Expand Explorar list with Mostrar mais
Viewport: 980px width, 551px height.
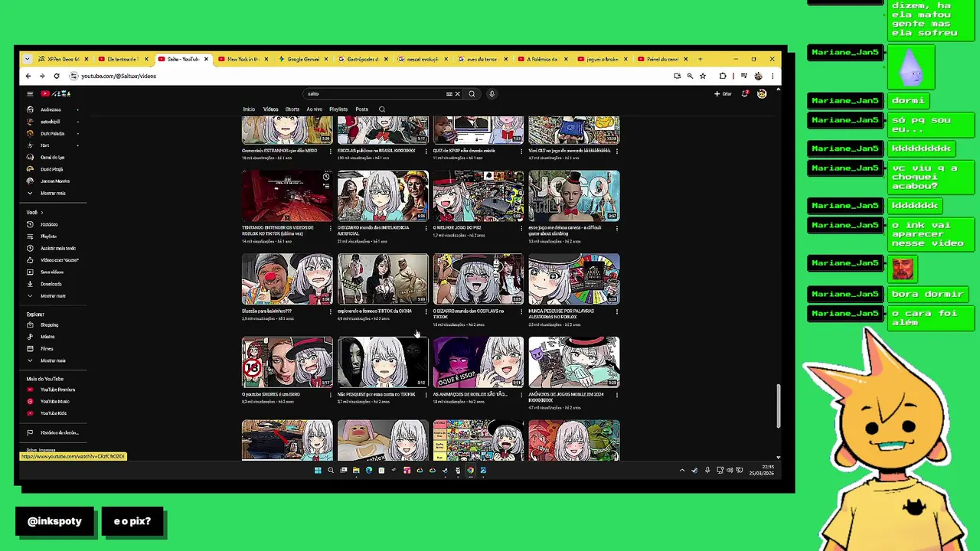[x=53, y=360]
